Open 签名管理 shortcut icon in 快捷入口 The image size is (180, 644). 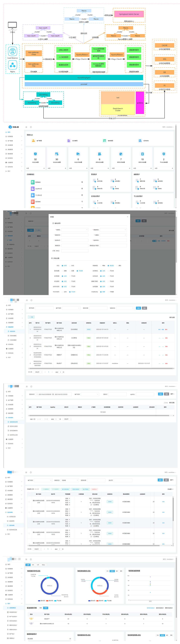click(69, 141)
